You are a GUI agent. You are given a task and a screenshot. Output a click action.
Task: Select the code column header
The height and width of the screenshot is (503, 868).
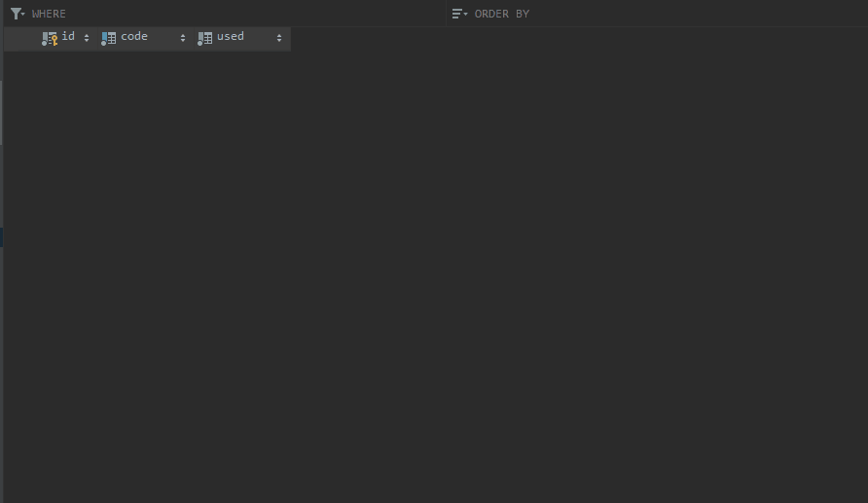point(144,38)
